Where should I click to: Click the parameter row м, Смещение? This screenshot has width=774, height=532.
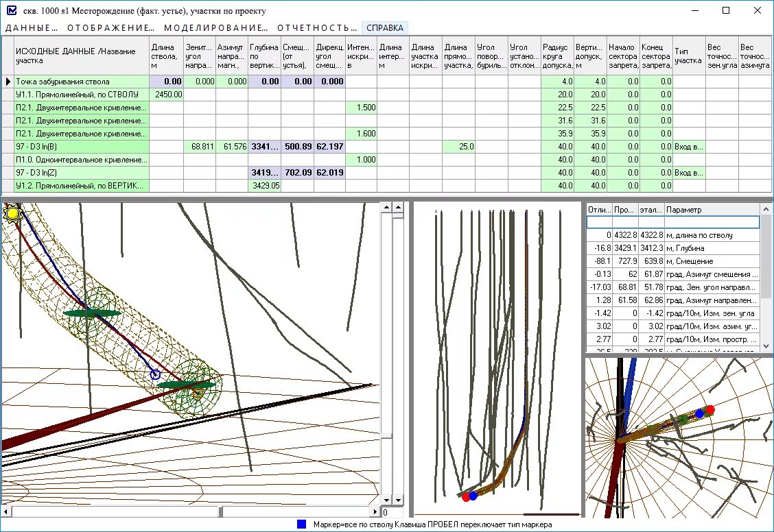tap(673, 261)
